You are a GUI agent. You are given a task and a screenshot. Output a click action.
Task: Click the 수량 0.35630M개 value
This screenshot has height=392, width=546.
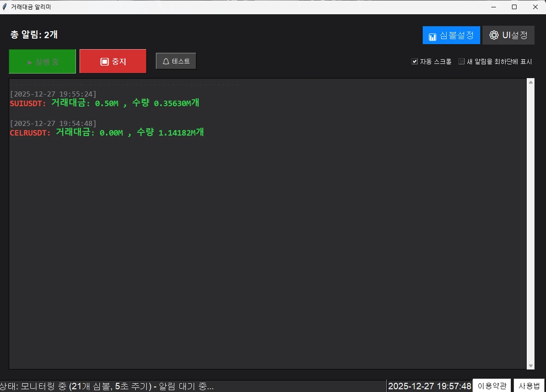point(166,102)
